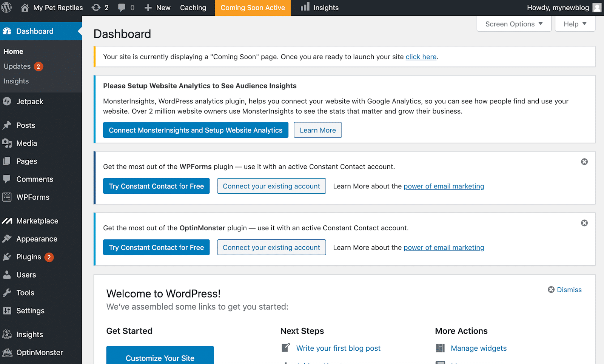The height and width of the screenshot is (364, 604).
Task: Dismiss the WPForms Constant Contact notice
Action: point(584,162)
